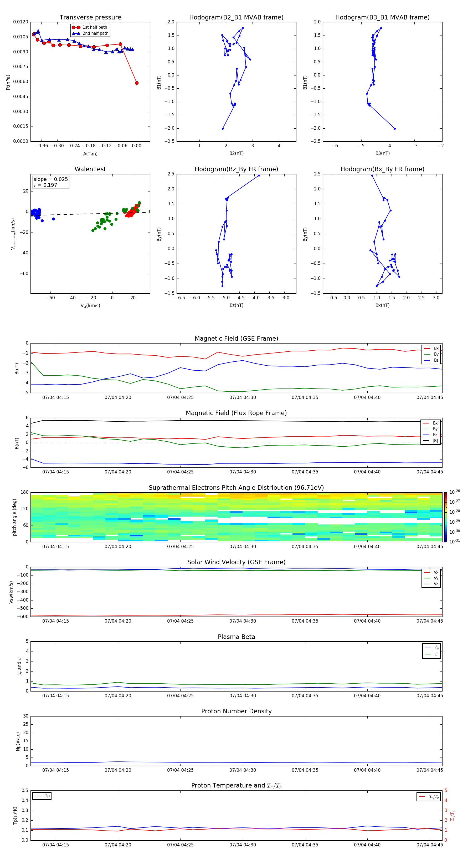Click "Bx'" in the Flux Rope legend
Screen dimensions: 473x868
(x=436, y=423)
